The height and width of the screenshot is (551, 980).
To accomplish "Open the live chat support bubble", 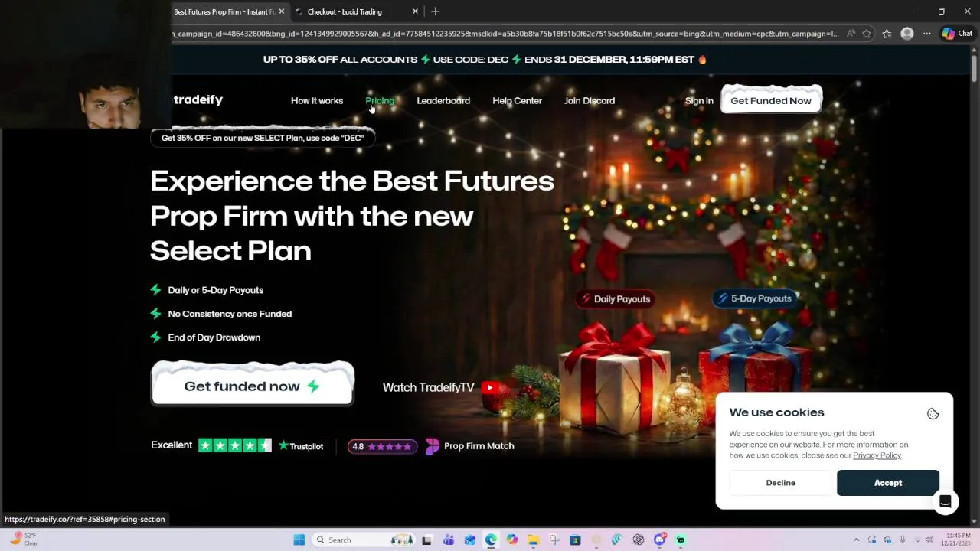I will [946, 502].
